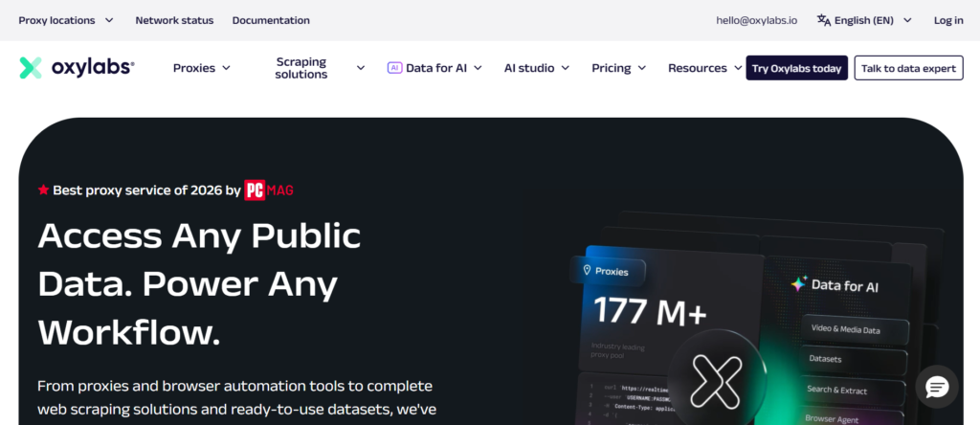Click the Oxylabs logo

click(77, 68)
